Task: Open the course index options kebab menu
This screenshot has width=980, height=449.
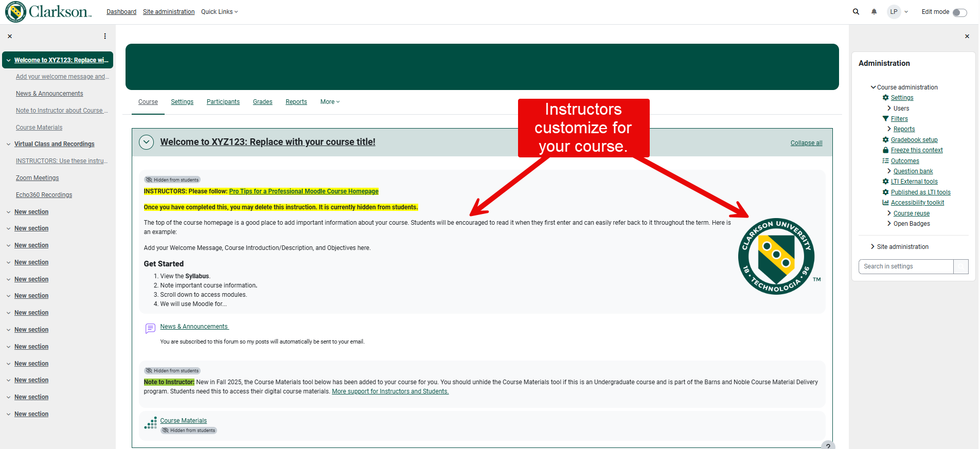Action: [105, 37]
